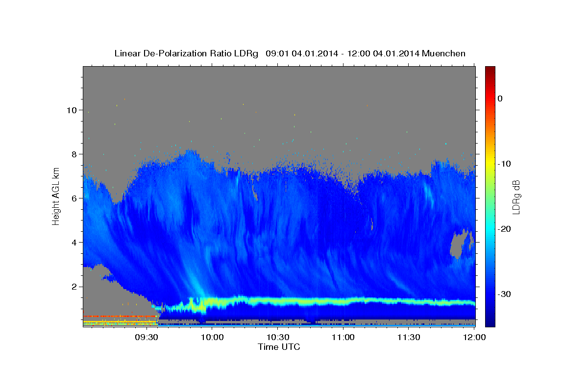The height and width of the screenshot is (392, 588).
Task: Click the colorbar value -10
Action: coord(504,164)
